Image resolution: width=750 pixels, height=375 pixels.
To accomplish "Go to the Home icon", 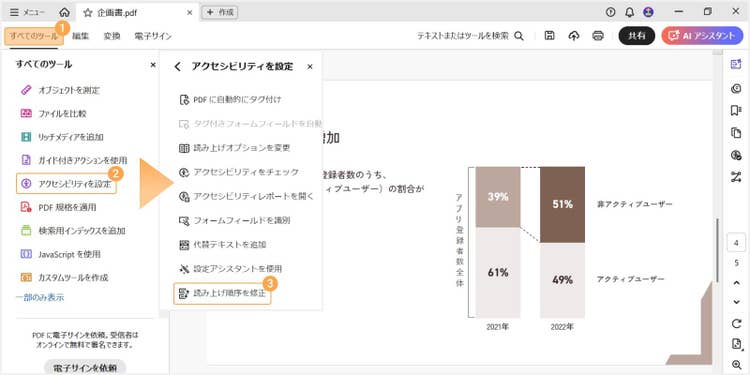I will tap(64, 13).
